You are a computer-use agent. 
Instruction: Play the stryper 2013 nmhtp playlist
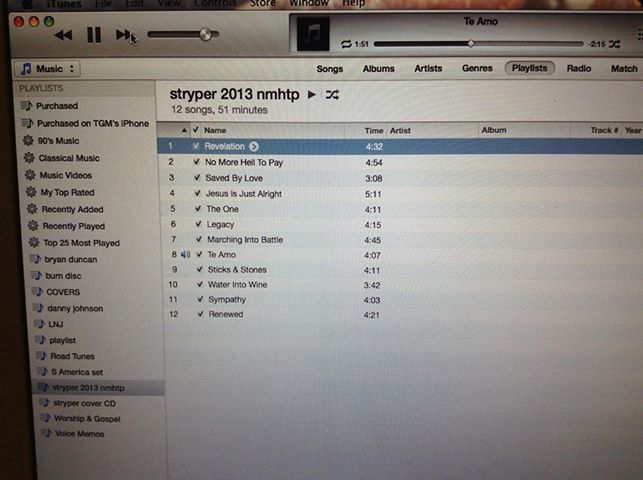coord(311,94)
